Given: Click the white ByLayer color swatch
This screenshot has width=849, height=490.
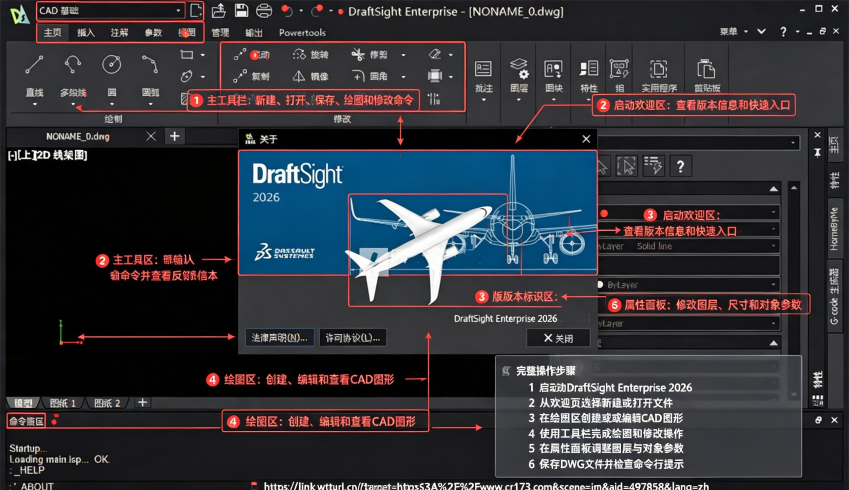Looking at the screenshot, I should coord(600,285).
